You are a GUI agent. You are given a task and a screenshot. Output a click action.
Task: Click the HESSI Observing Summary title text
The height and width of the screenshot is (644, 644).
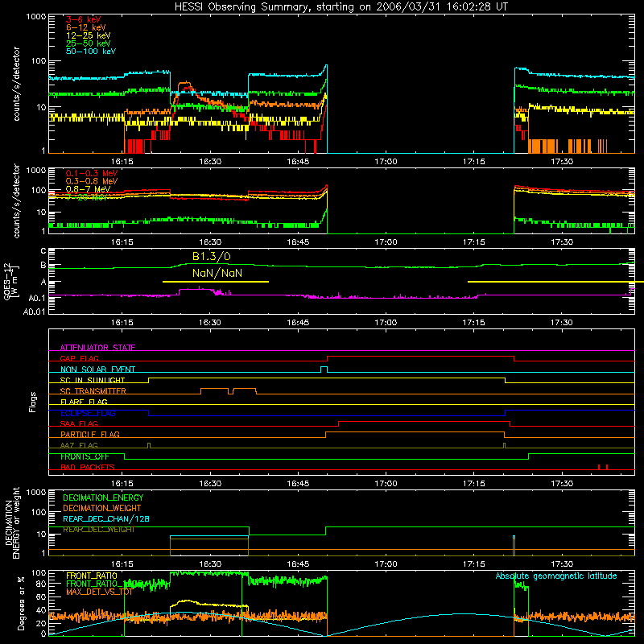[341, 7]
